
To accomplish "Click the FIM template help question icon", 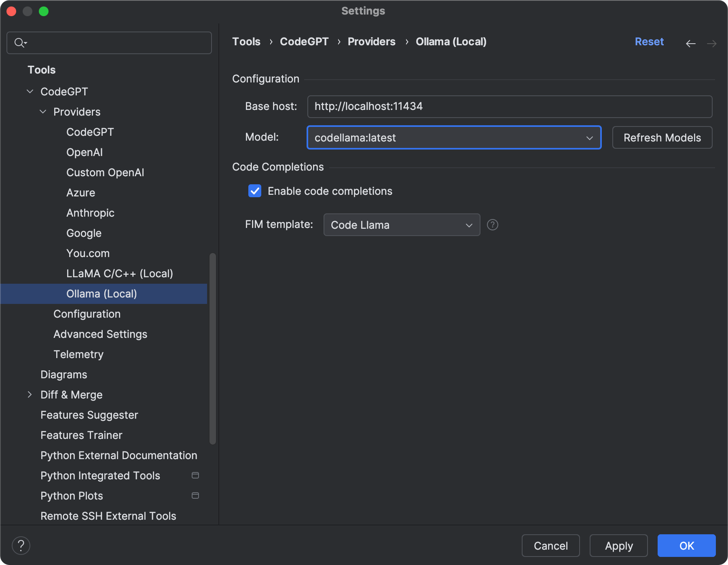I will (492, 225).
